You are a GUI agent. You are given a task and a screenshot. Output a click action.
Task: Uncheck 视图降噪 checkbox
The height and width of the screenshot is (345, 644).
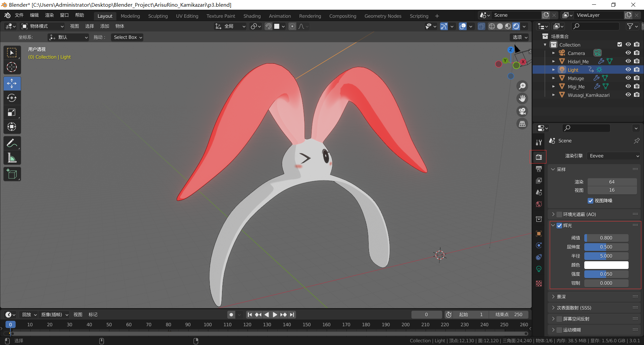591,201
